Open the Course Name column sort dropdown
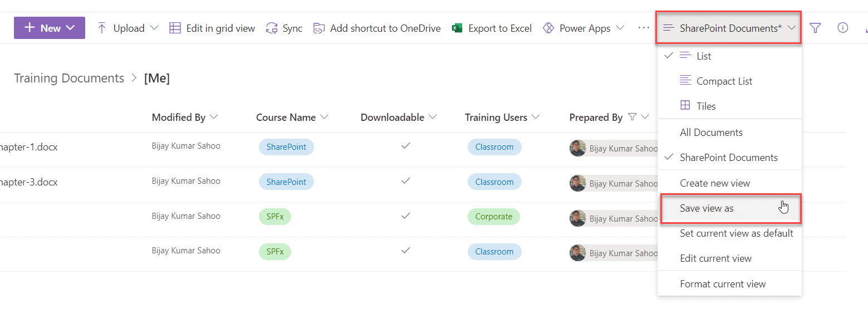Viewport: 868px width, 323px height. coord(326,117)
